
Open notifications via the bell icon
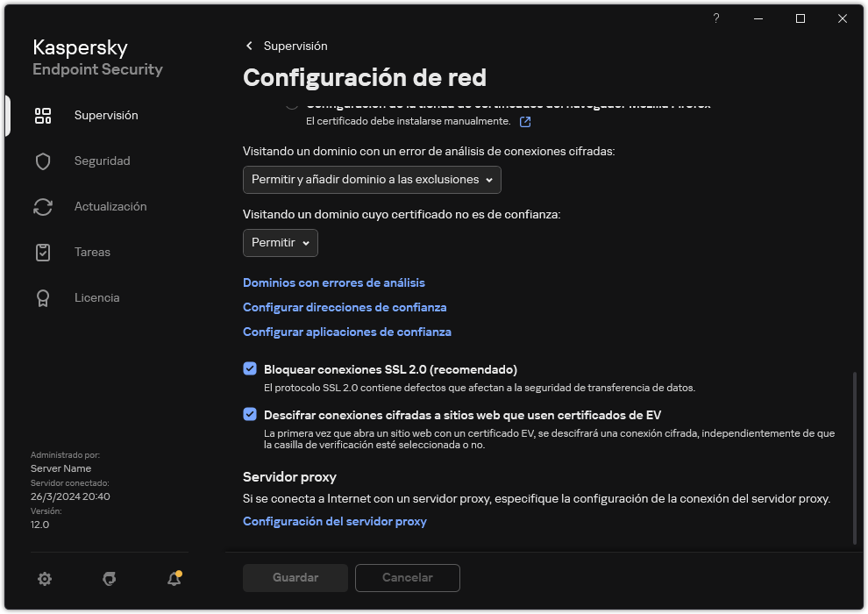pos(174,579)
